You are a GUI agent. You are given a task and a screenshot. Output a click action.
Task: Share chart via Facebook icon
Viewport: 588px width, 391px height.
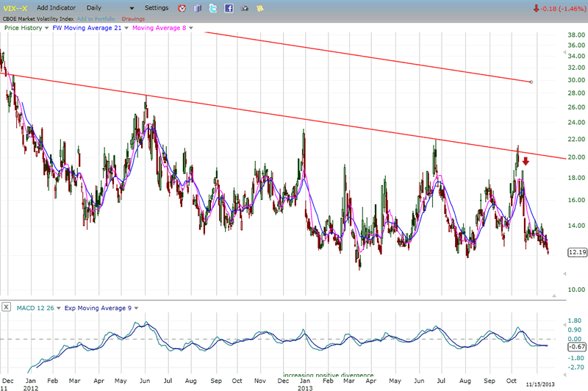(229, 8)
